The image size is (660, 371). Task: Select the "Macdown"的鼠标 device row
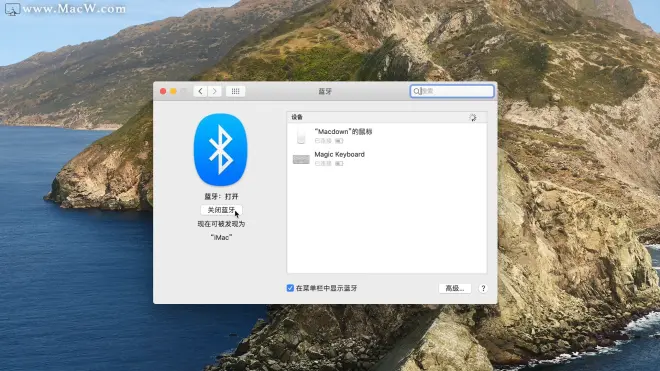386,136
